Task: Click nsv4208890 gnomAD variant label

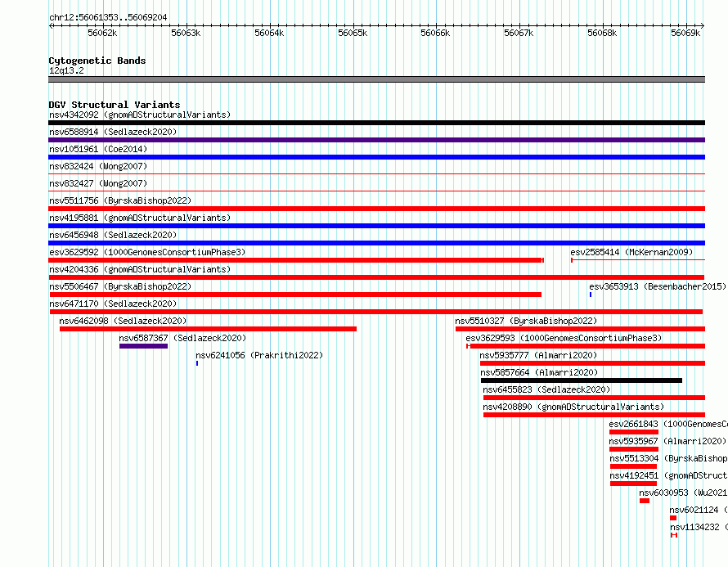Action: coord(573,407)
